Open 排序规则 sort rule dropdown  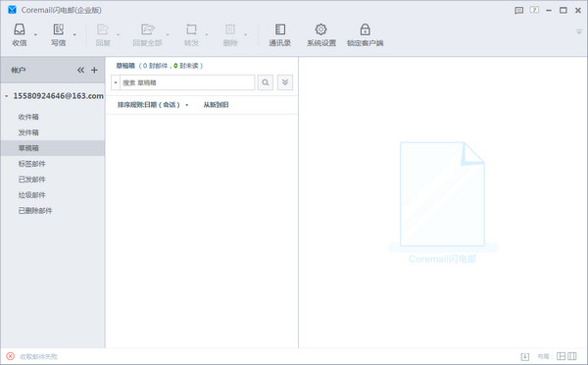pyautogui.click(x=153, y=105)
